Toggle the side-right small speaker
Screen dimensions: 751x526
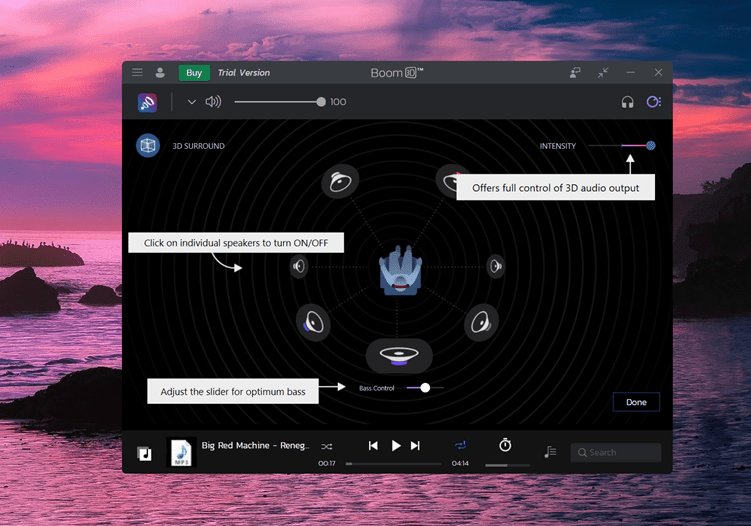[496, 266]
